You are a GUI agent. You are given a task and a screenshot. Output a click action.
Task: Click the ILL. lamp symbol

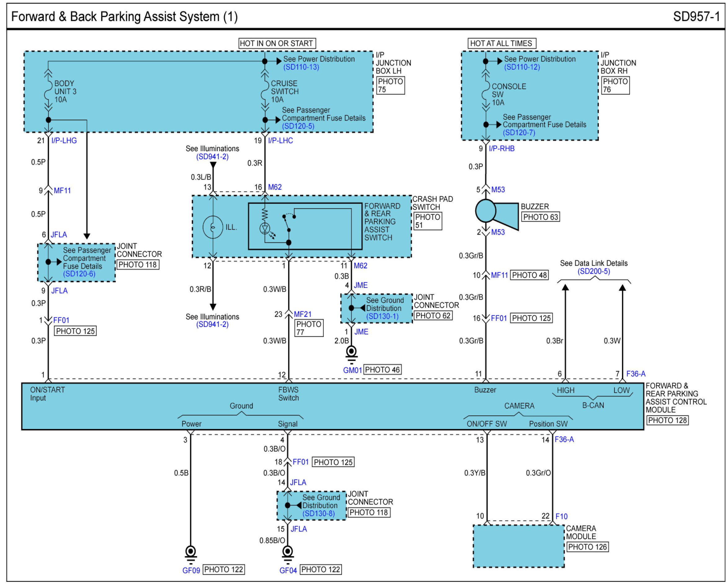[213, 227]
